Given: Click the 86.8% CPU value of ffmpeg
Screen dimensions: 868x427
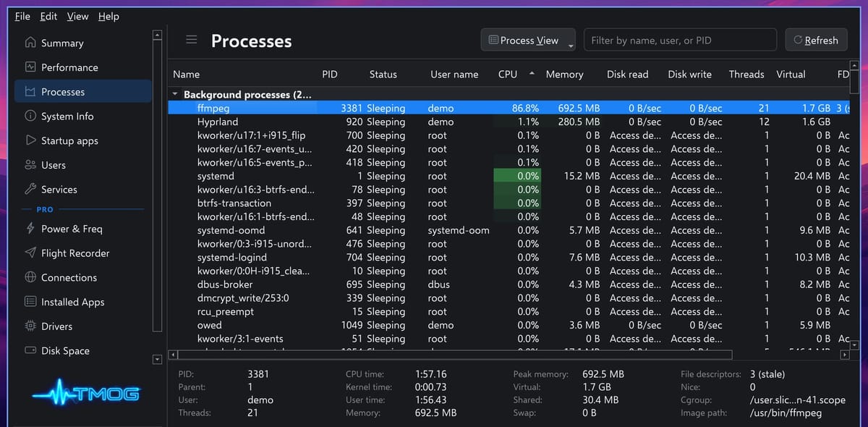Looking at the screenshot, I should click(x=525, y=108).
